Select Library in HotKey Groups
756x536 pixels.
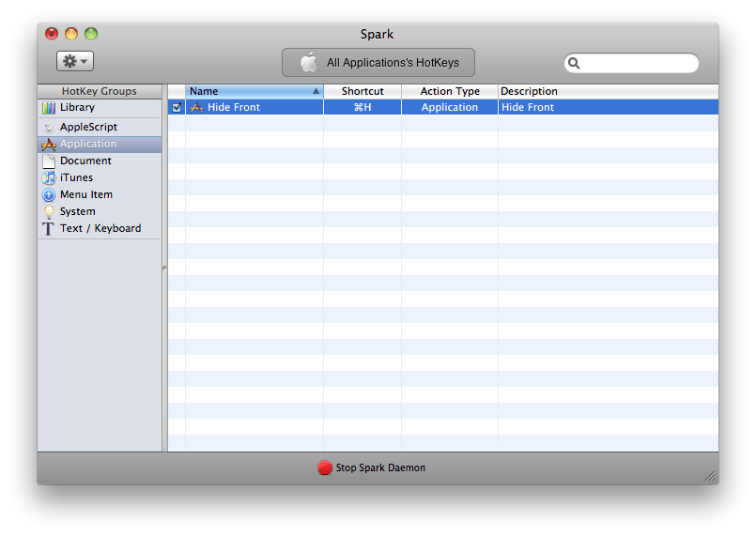point(100,107)
